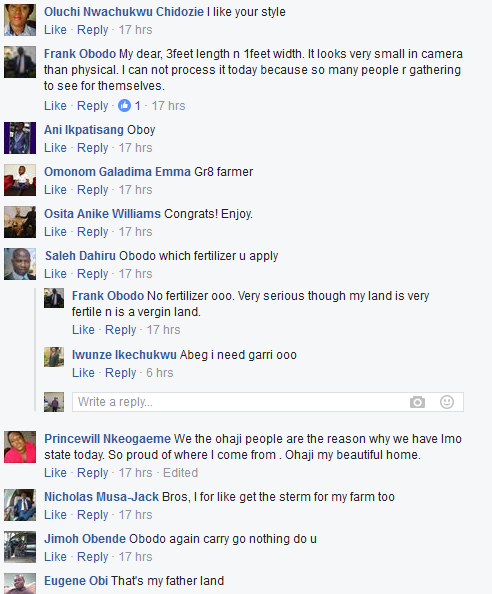Image resolution: width=492 pixels, height=594 pixels.
Task: Reply to Ani Ikpatisang's 'Oboy' comment
Action: point(93,148)
